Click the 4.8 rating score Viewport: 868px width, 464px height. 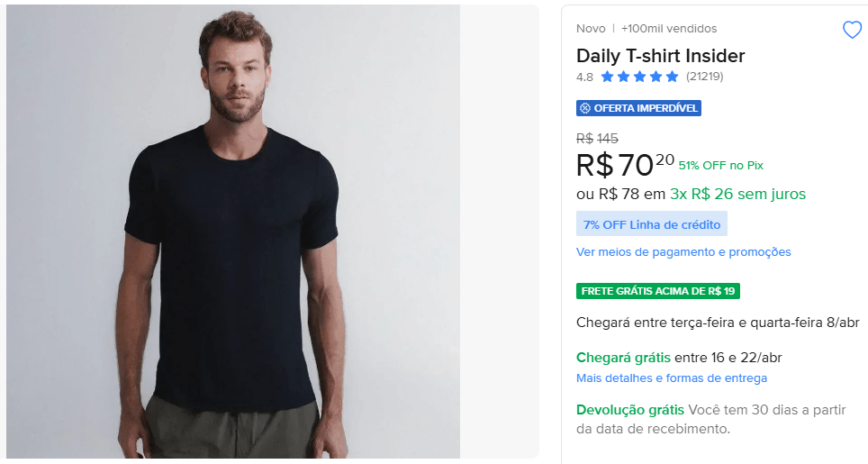click(584, 77)
